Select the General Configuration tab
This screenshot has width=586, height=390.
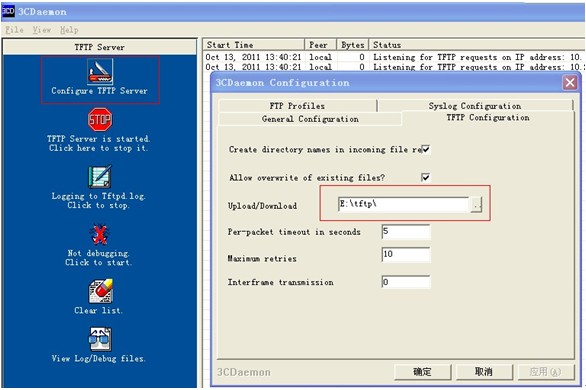click(x=310, y=119)
